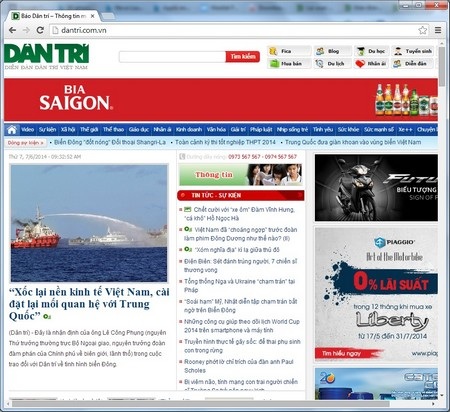This screenshot has height=412, width=450.
Task: Click the site search text box
Action: (x=172, y=57)
